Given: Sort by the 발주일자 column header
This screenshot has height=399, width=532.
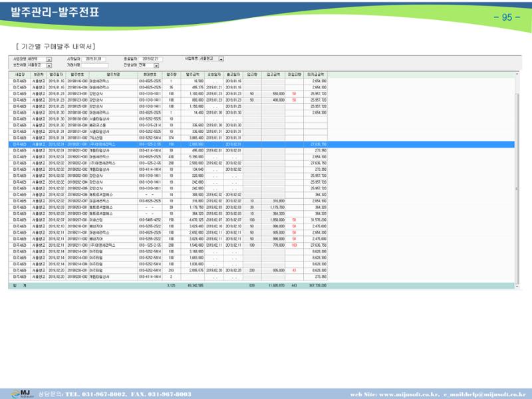Looking at the screenshot, I should pyautogui.click(x=56, y=74).
